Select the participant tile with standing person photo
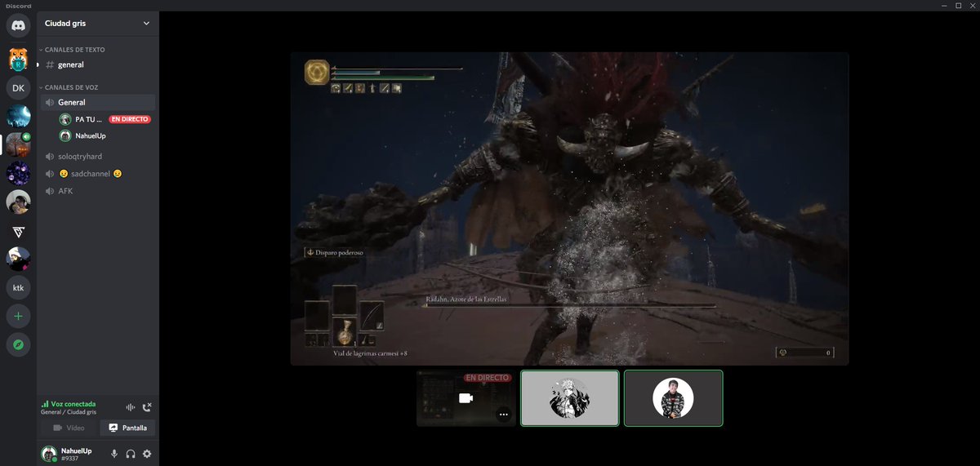980x466 pixels. point(673,398)
